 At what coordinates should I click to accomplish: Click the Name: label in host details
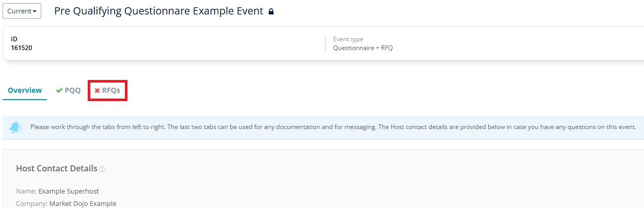click(x=26, y=191)
